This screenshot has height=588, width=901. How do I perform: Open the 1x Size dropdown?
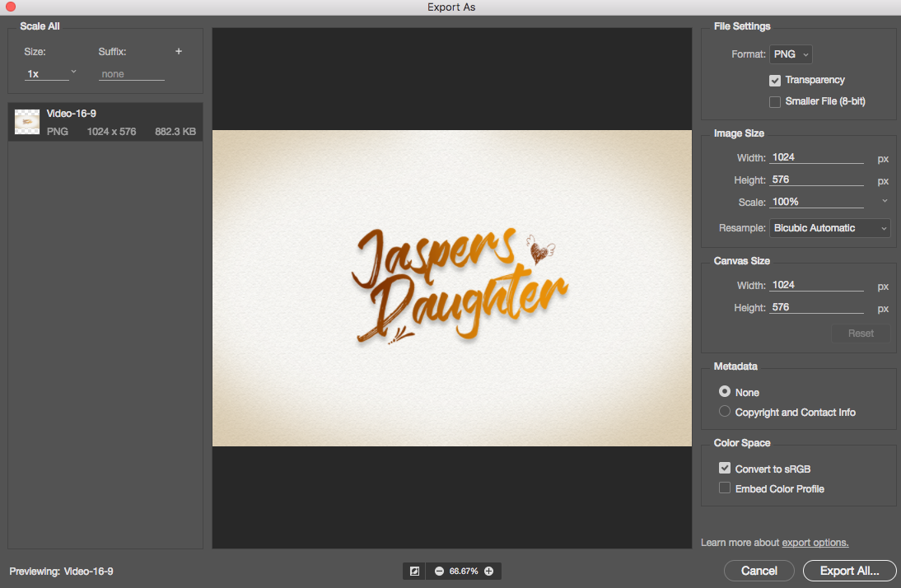pyautogui.click(x=50, y=73)
